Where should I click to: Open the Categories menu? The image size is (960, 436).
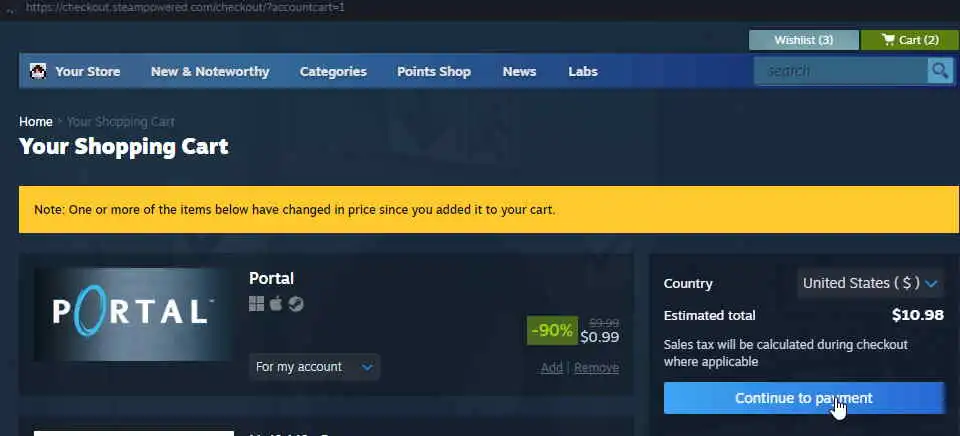click(333, 72)
